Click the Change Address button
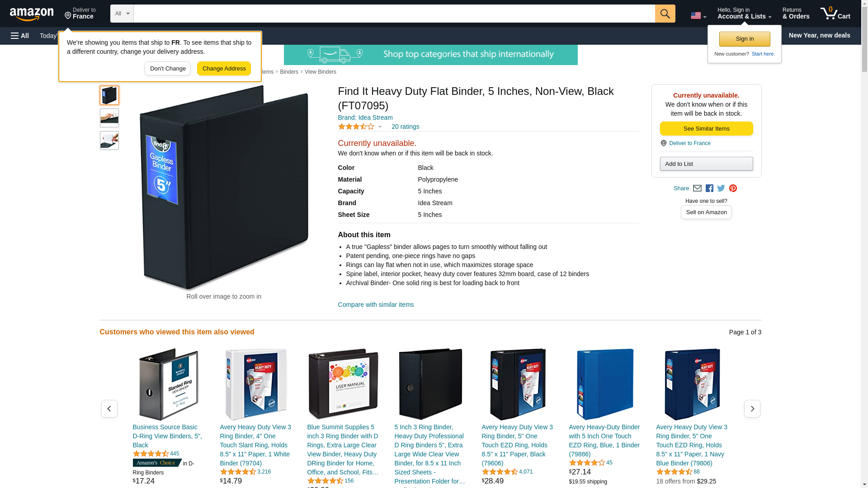This screenshot has height=488, width=868. pos(224,69)
